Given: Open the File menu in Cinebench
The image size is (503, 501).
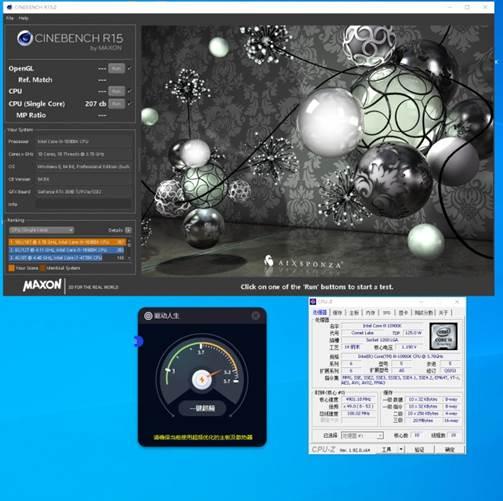Looking at the screenshot, I should tap(10, 18).
